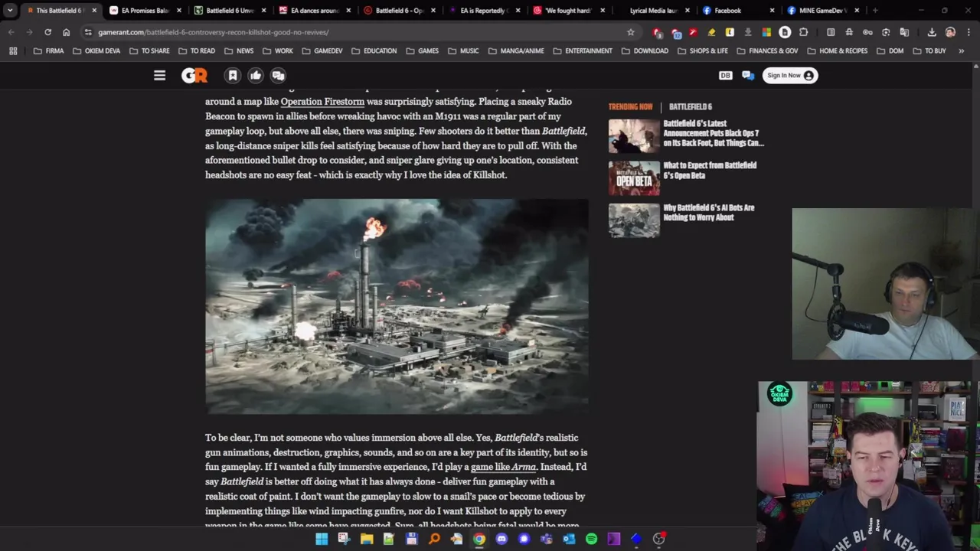Open the Chrome downloads icon

coord(932,32)
